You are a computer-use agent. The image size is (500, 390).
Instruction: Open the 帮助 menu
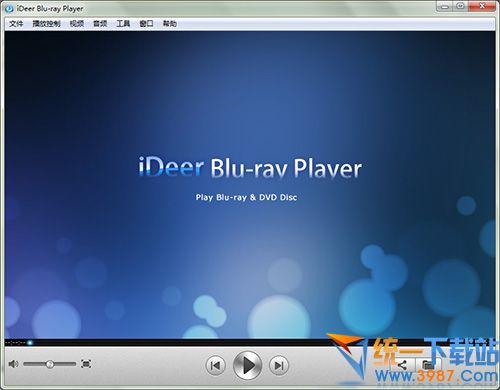click(169, 24)
